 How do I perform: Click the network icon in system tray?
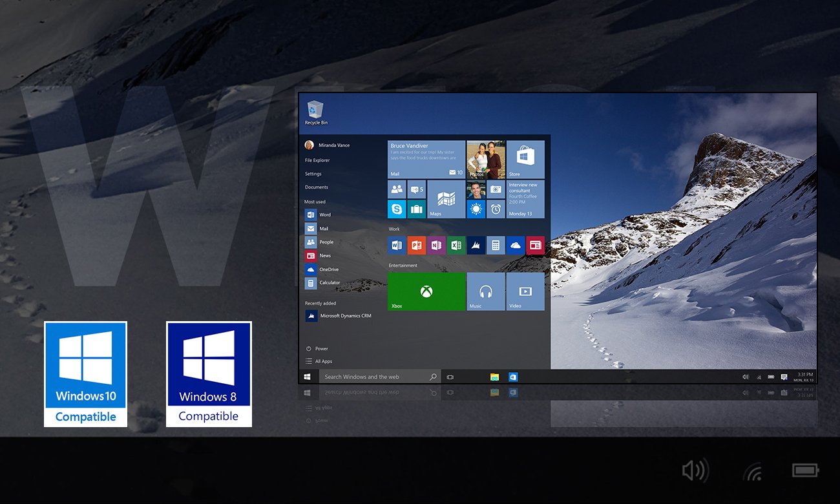coord(759,377)
